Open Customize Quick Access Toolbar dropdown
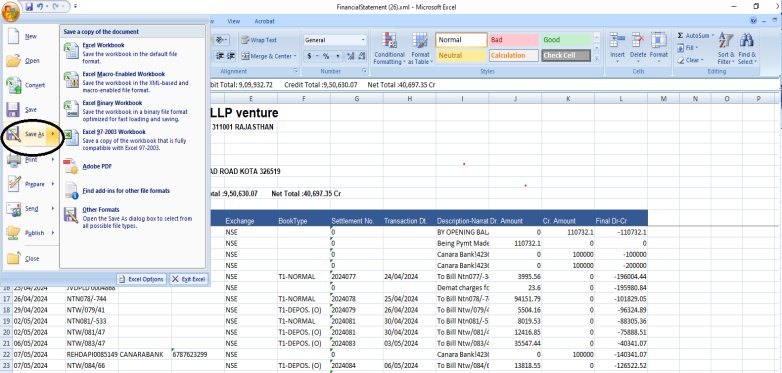 pos(75,7)
